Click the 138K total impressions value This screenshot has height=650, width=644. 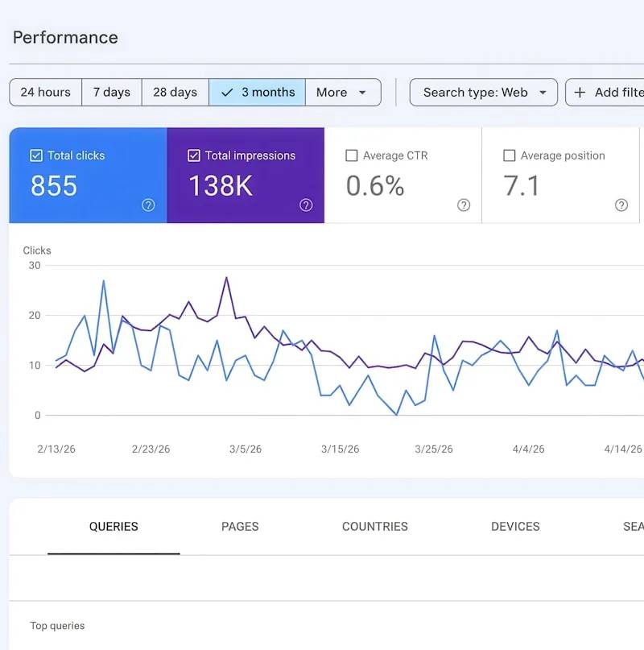(x=221, y=185)
